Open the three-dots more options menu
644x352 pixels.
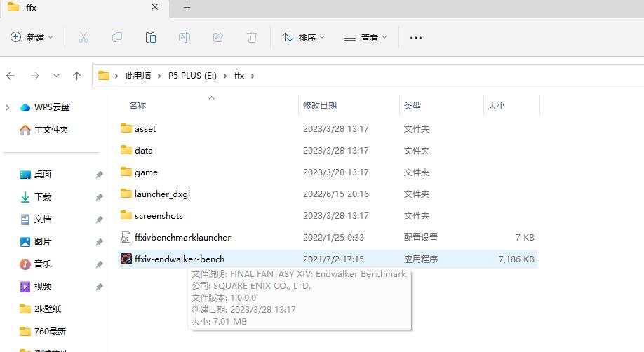click(x=415, y=37)
